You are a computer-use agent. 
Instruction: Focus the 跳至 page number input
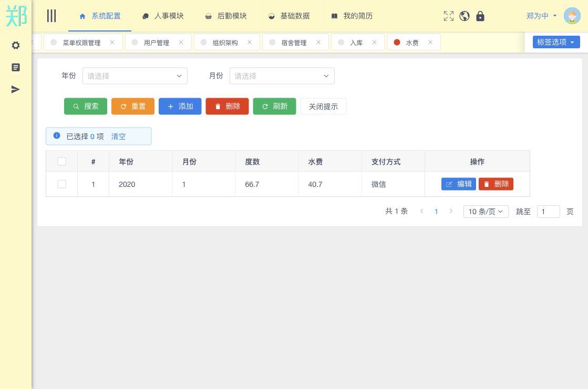tap(548, 212)
